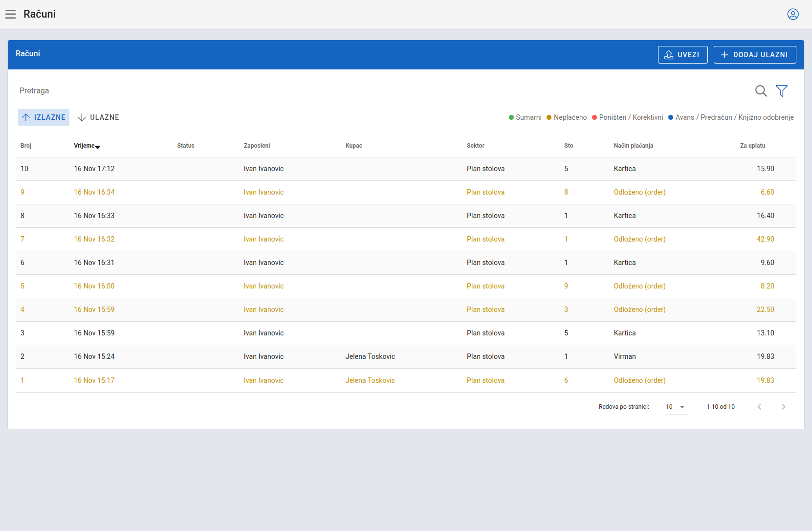This screenshot has width=812, height=531.
Task: Click the Status column header
Action: (x=186, y=146)
